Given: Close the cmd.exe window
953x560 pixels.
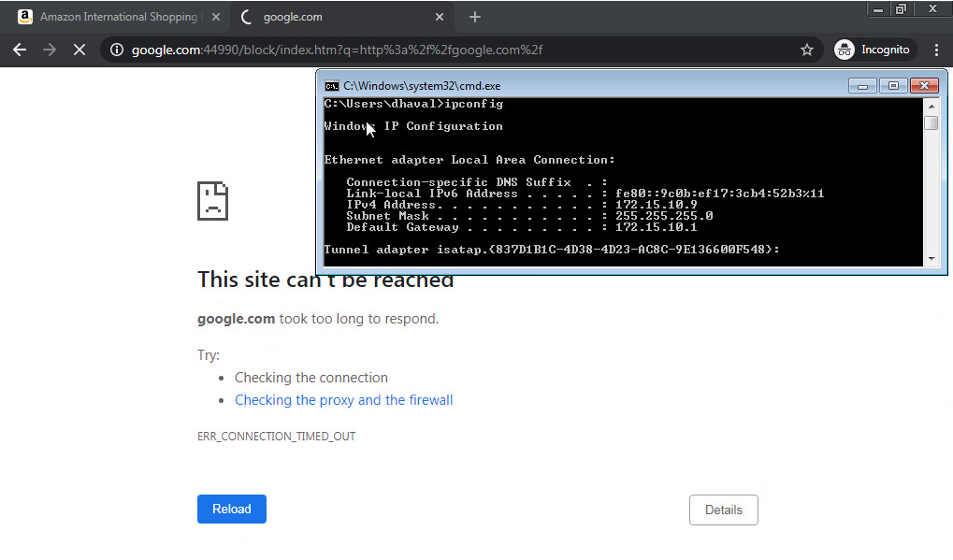Looking at the screenshot, I should (x=924, y=86).
